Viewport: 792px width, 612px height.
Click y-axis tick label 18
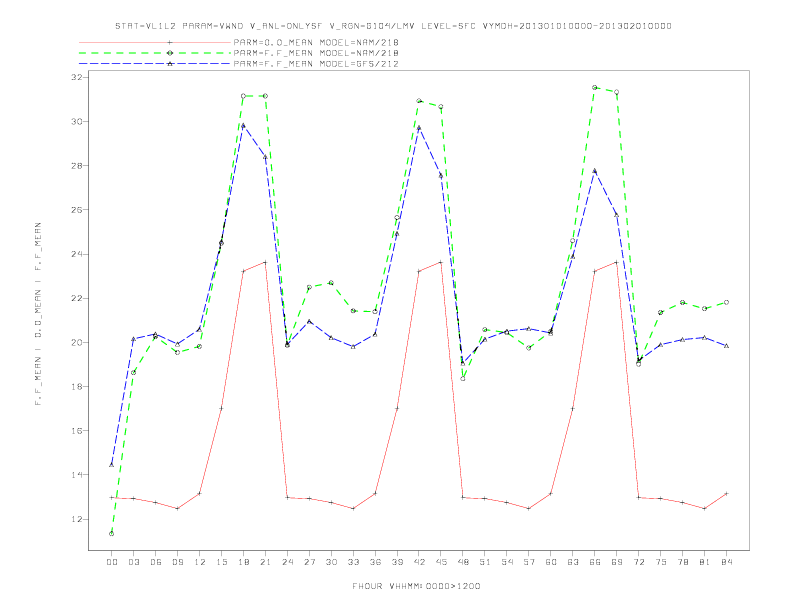tap(77, 387)
